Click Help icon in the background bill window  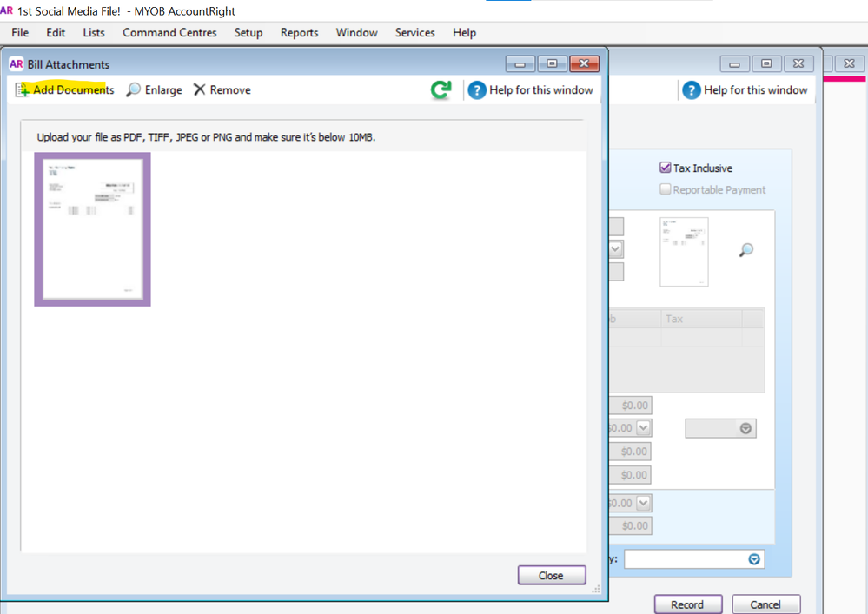point(692,90)
